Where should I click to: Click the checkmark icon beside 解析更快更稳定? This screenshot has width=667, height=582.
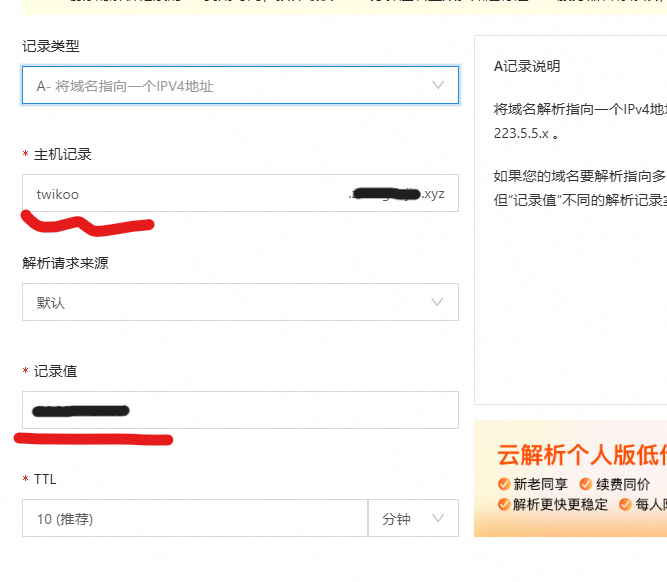point(504,505)
